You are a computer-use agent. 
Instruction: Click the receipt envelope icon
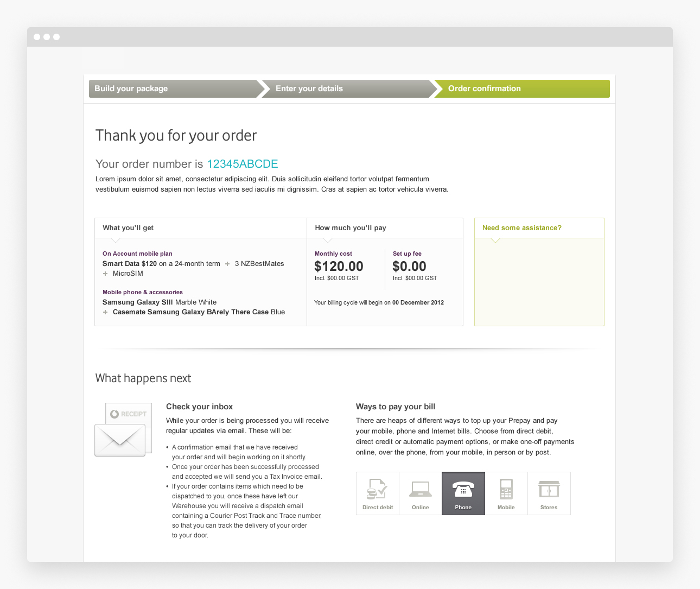(x=121, y=430)
